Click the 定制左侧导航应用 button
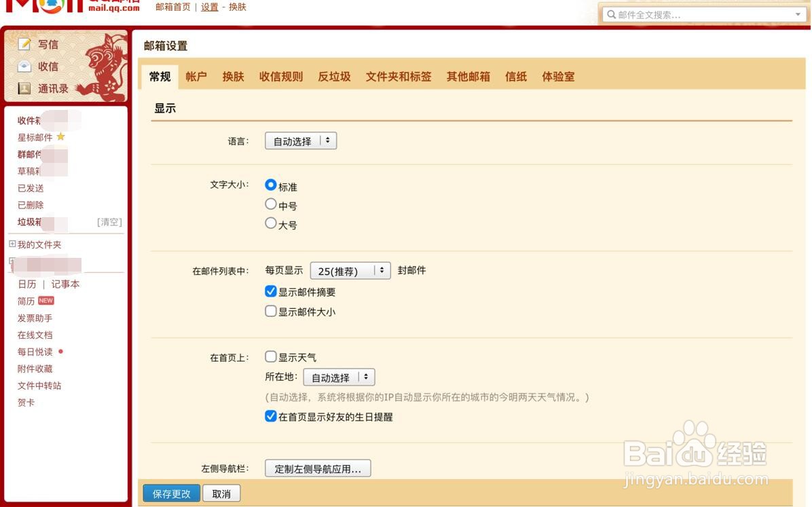 tap(318, 468)
